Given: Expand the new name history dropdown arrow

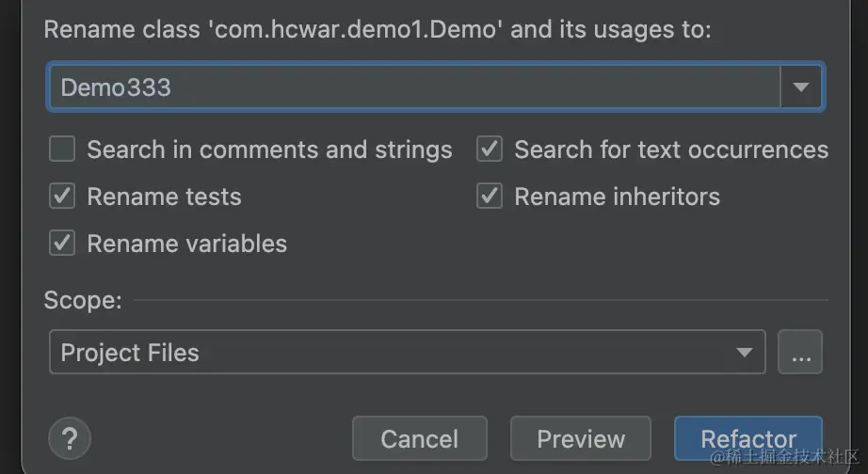Looking at the screenshot, I should (801, 87).
